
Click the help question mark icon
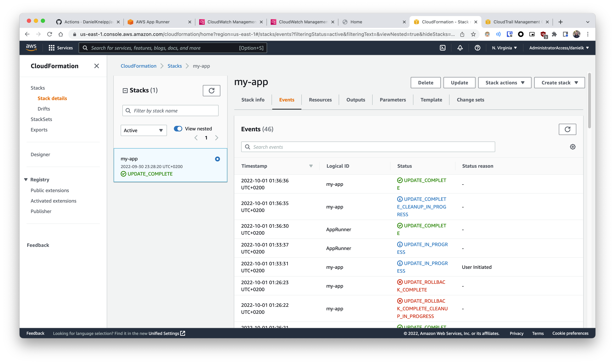(x=477, y=48)
